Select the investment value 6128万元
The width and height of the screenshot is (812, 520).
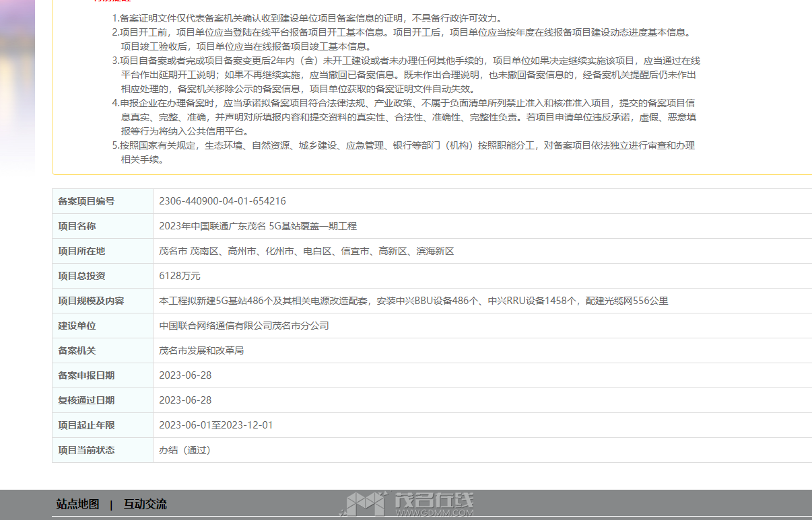pyautogui.click(x=180, y=276)
